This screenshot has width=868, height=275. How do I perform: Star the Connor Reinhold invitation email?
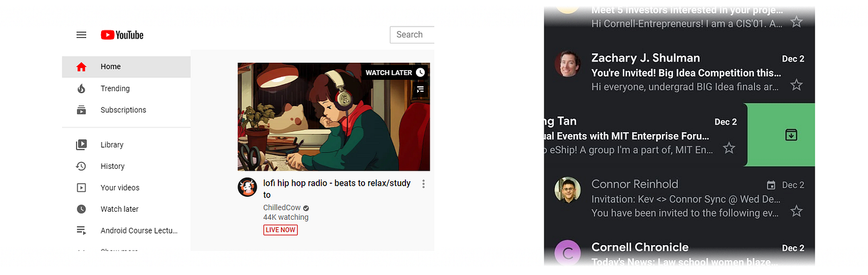coord(797,211)
